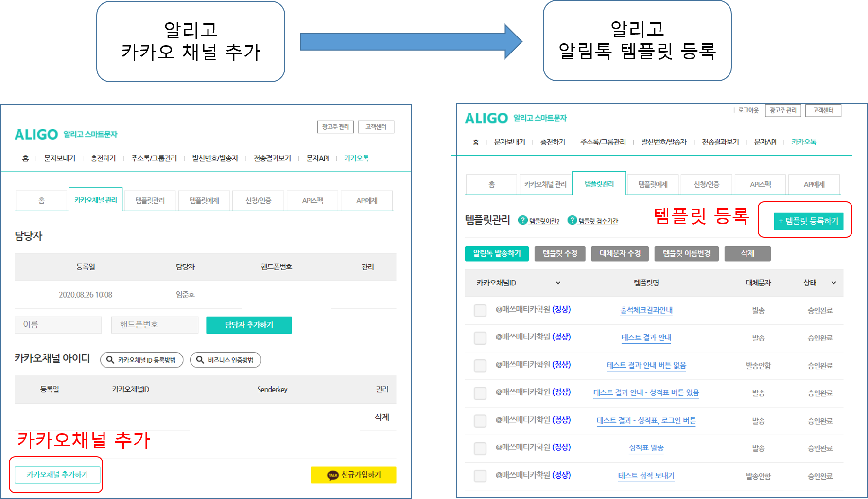Open 템플릿 검수기간 help question icon

pos(572,220)
